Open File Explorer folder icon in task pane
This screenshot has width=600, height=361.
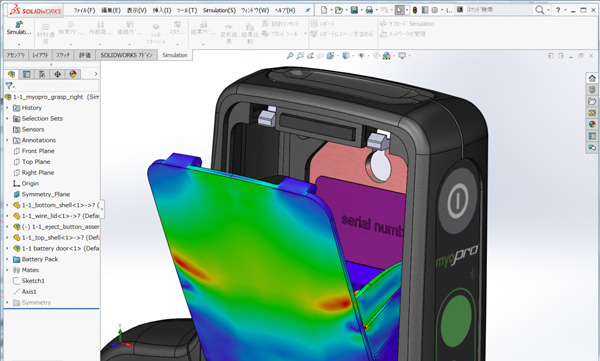(x=592, y=101)
